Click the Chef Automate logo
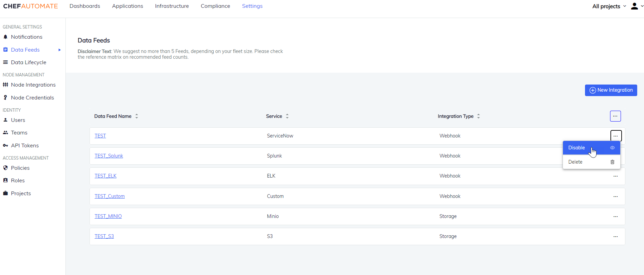 (31, 6)
